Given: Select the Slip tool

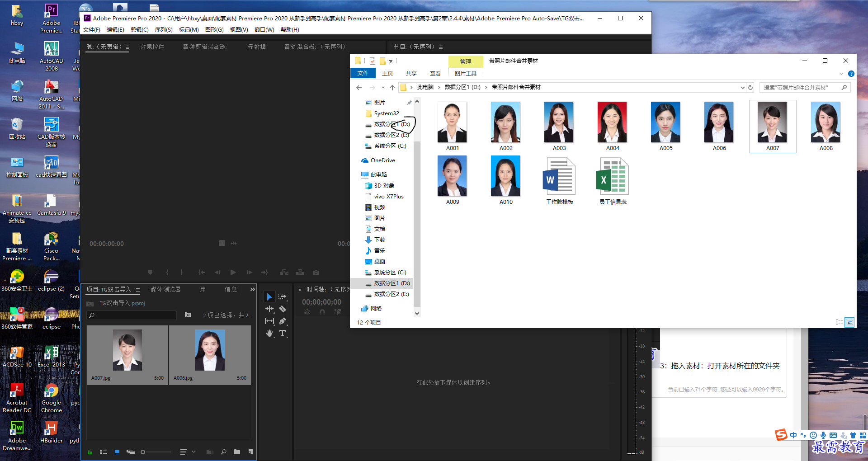Looking at the screenshot, I should coord(269,321).
